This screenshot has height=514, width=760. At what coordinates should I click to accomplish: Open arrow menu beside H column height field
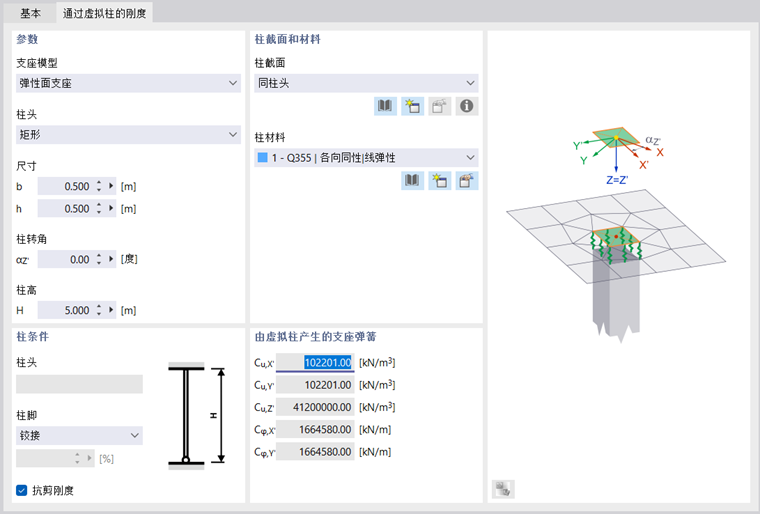point(111,310)
